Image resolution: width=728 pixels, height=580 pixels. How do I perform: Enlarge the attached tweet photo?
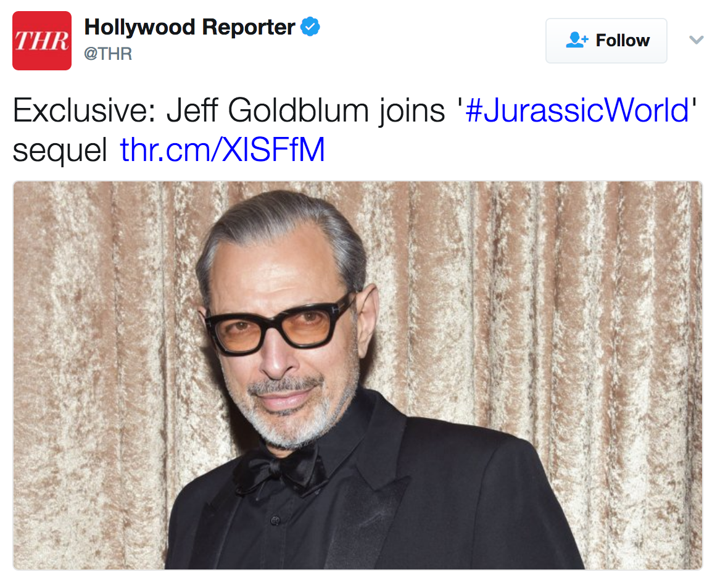coord(357,375)
